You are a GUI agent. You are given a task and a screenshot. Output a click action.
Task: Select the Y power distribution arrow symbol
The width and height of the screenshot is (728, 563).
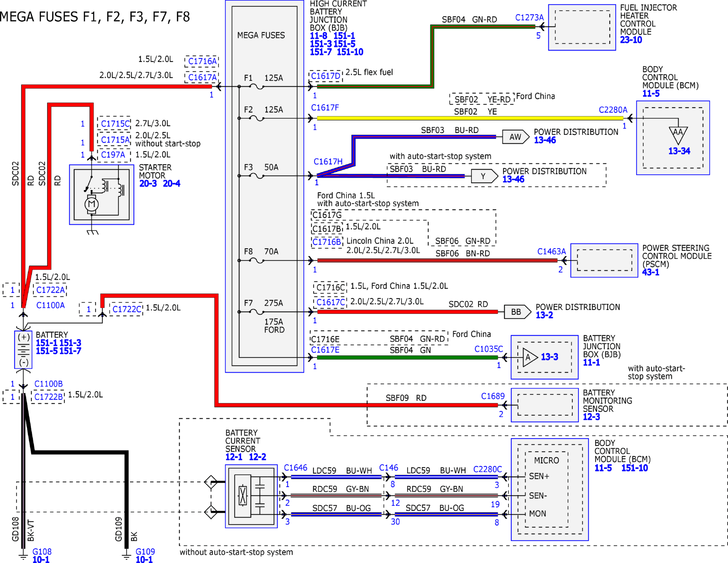(x=484, y=176)
